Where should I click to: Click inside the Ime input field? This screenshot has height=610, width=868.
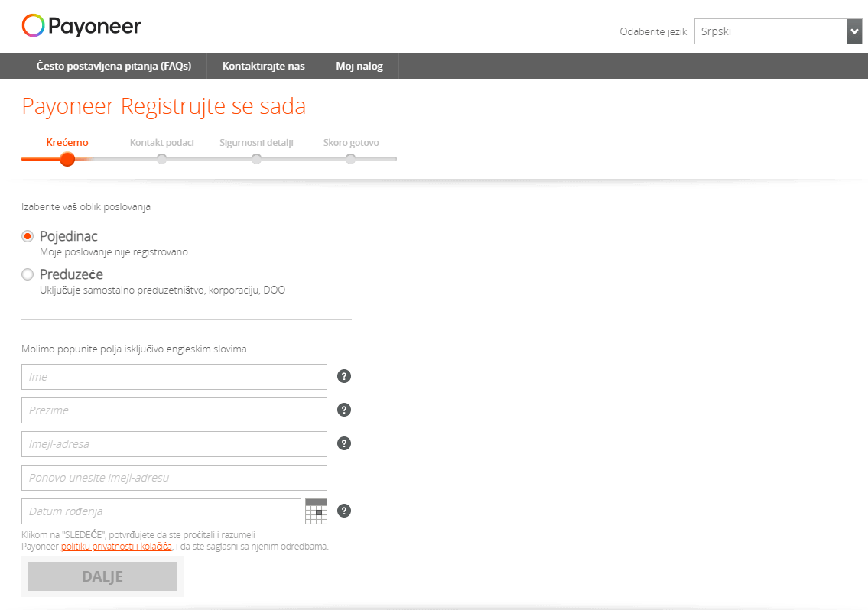click(174, 376)
